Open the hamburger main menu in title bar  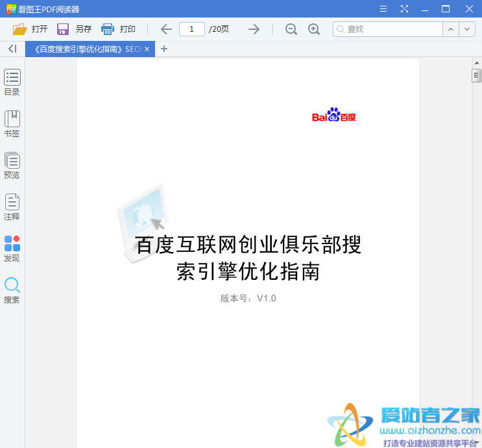pos(383,9)
